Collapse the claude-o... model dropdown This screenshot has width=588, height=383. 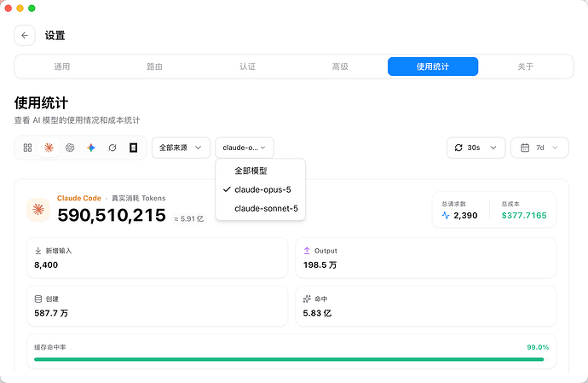245,148
